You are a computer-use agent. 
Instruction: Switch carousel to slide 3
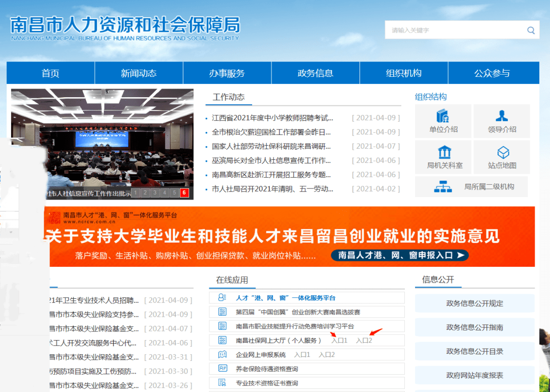155,192
